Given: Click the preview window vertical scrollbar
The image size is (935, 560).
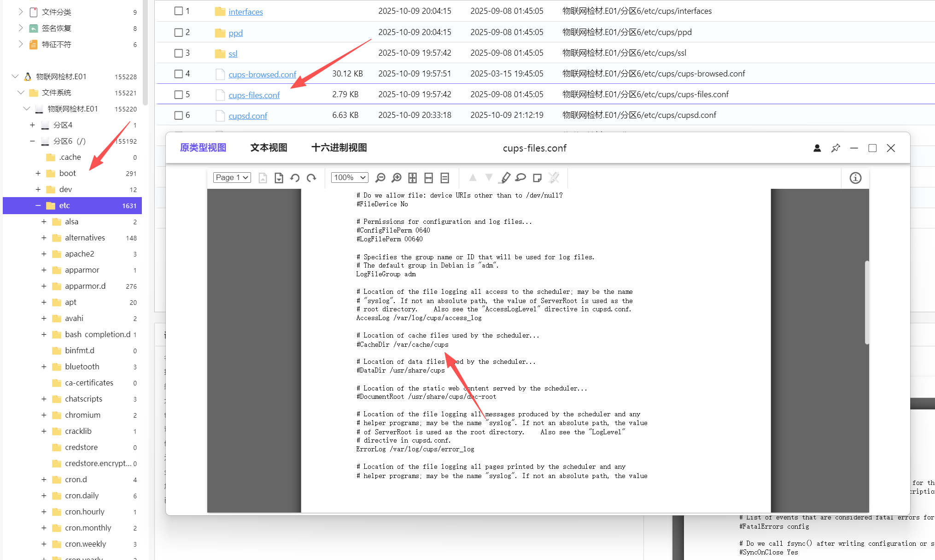Looking at the screenshot, I should pyautogui.click(x=867, y=303).
